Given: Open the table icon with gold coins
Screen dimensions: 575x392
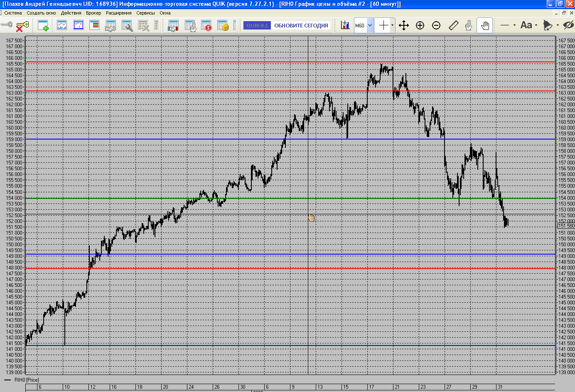Looking at the screenshot, I should (x=223, y=26).
